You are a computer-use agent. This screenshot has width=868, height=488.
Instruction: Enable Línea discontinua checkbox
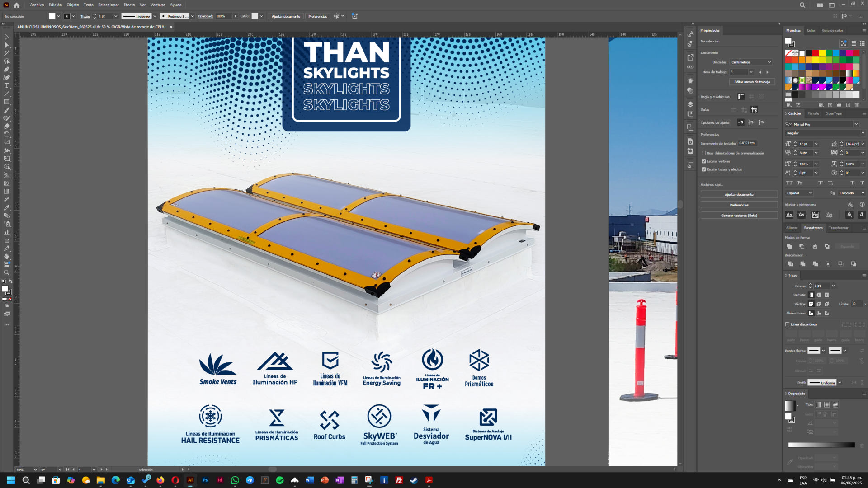(788, 324)
